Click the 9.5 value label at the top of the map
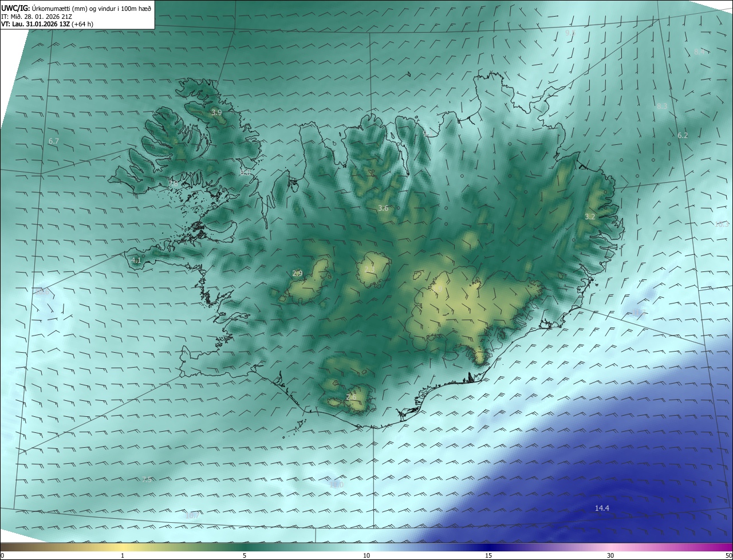Screen dimensions: 733x560 [570, 33]
